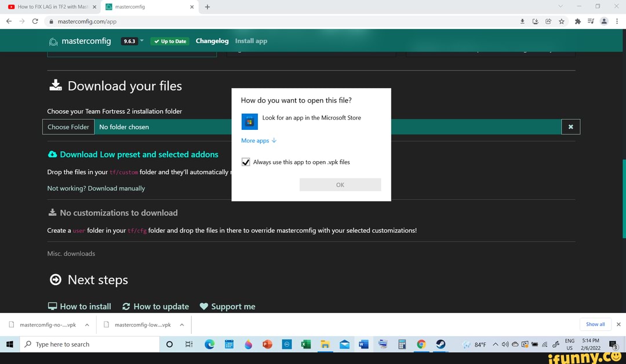This screenshot has width=626, height=364.
Task: Open Word from the taskbar
Action: pyautogui.click(x=363, y=344)
